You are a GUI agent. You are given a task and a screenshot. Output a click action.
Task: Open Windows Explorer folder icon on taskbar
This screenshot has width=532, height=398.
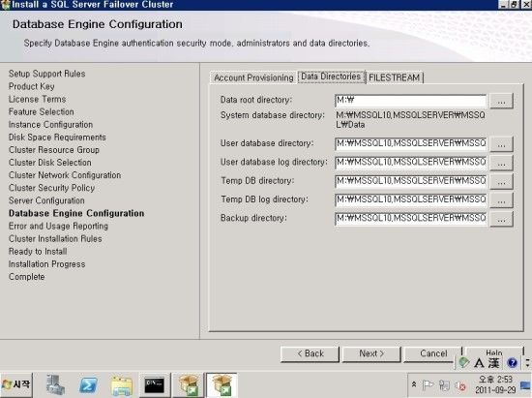click(x=122, y=385)
